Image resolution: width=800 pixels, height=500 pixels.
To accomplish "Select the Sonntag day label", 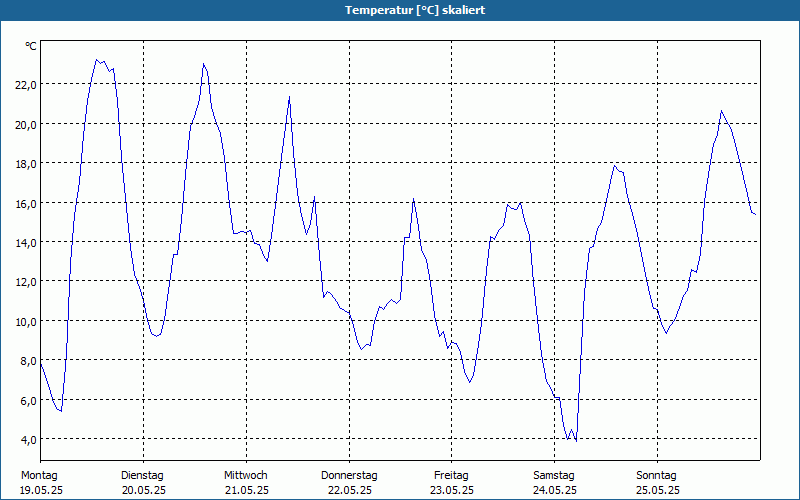I will coord(657,476).
